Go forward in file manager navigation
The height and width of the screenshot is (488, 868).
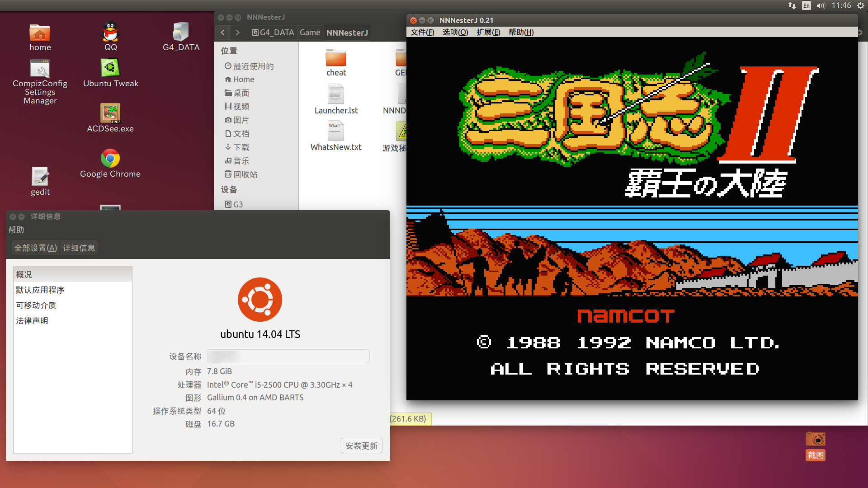(237, 33)
